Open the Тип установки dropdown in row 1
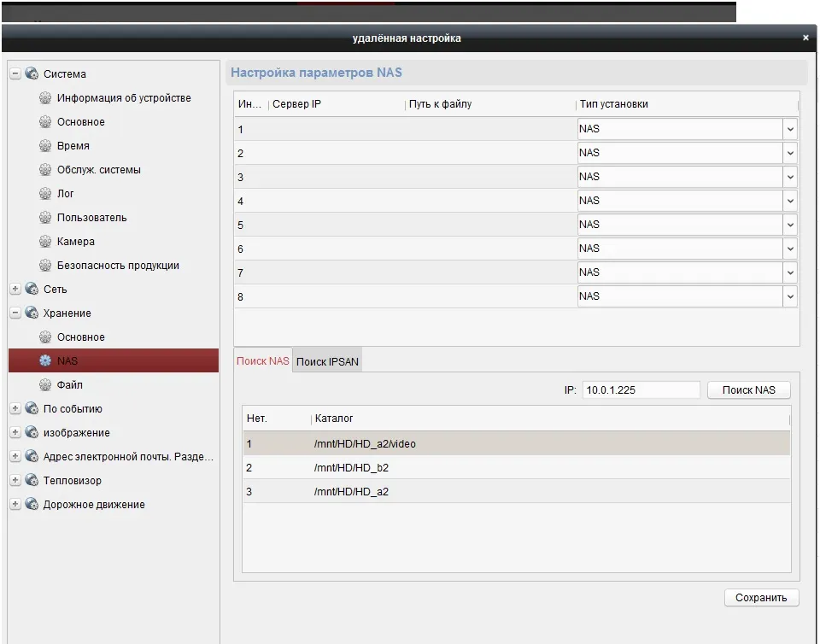Image resolution: width=820 pixels, height=644 pixels. 790,129
